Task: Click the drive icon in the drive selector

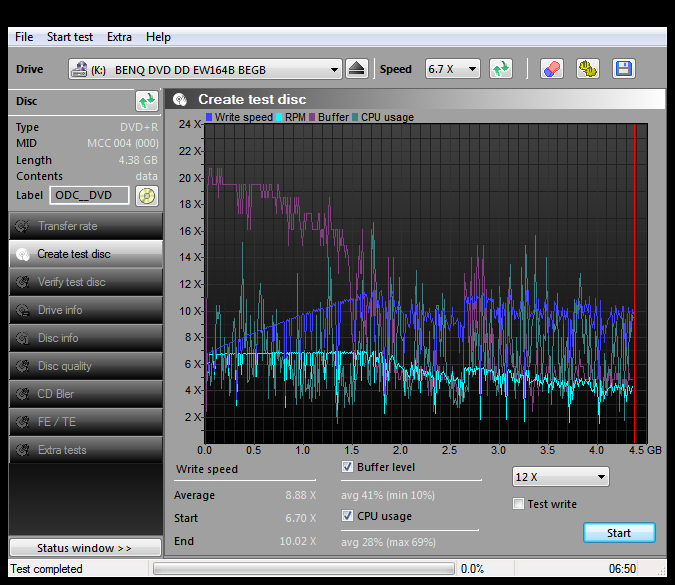Action: coord(79,69)
